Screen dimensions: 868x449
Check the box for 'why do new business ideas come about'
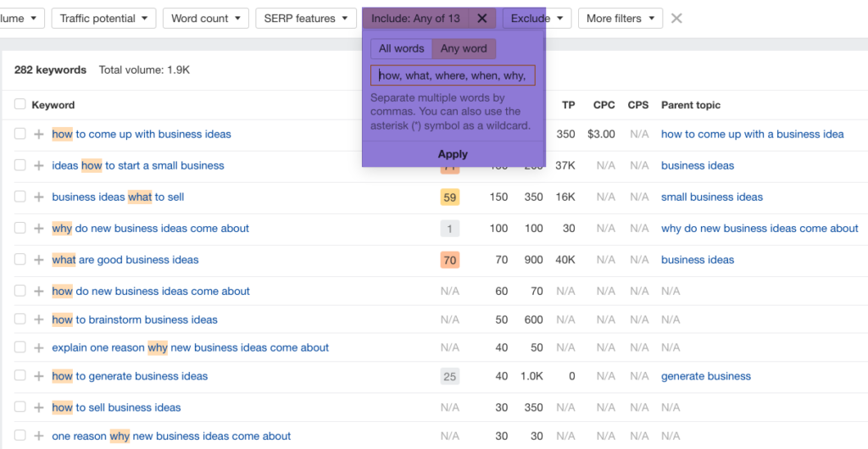click(x=19, y=229)
